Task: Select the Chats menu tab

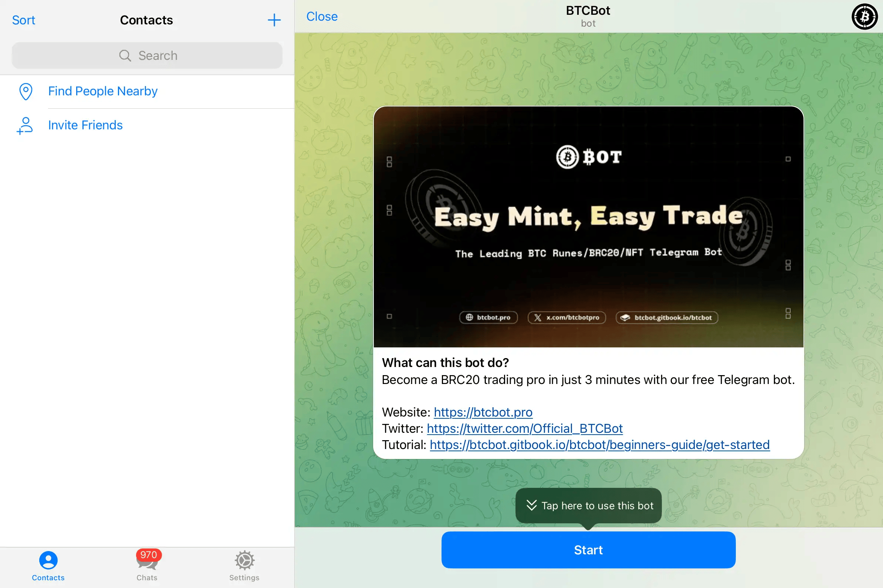Action: (x=147, y=566)
